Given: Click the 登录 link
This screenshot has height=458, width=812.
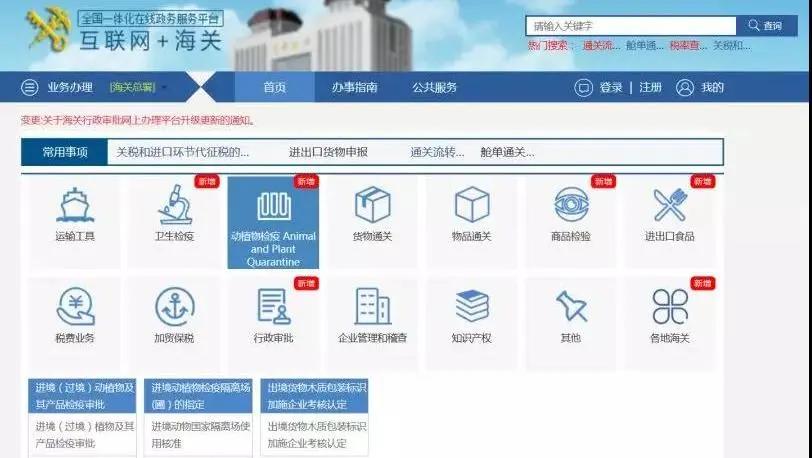Looking at the screenshot, I should click(611, 88).
